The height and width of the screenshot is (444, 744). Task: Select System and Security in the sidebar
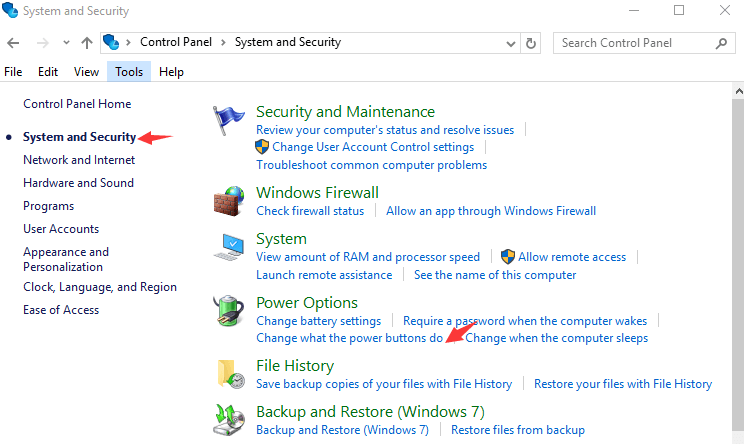[x=80, y=137]
